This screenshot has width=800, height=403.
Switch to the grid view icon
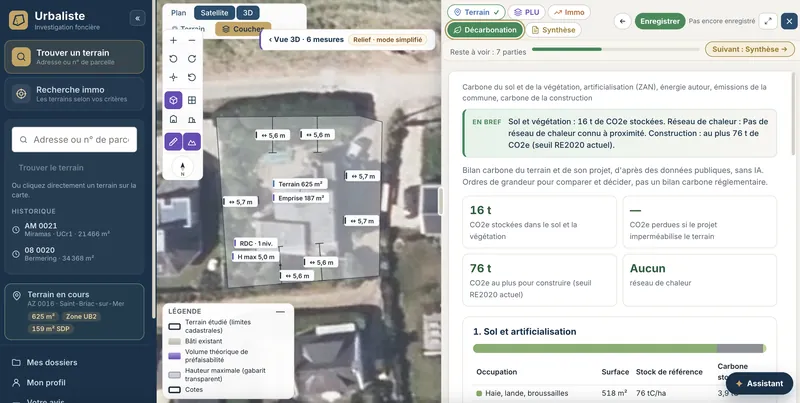192,100
